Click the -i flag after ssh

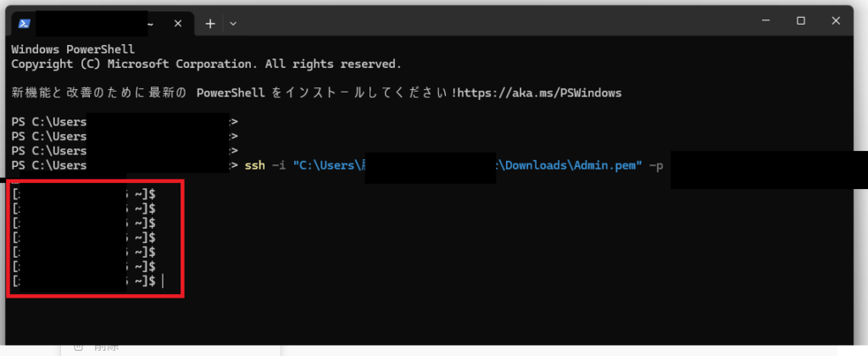click(x=278, y=165)
